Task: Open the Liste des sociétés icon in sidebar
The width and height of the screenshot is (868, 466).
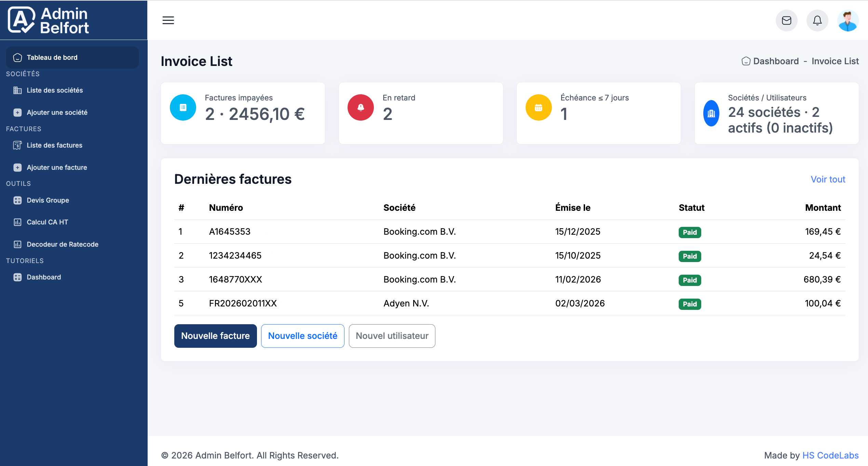Action: (18, 90)
